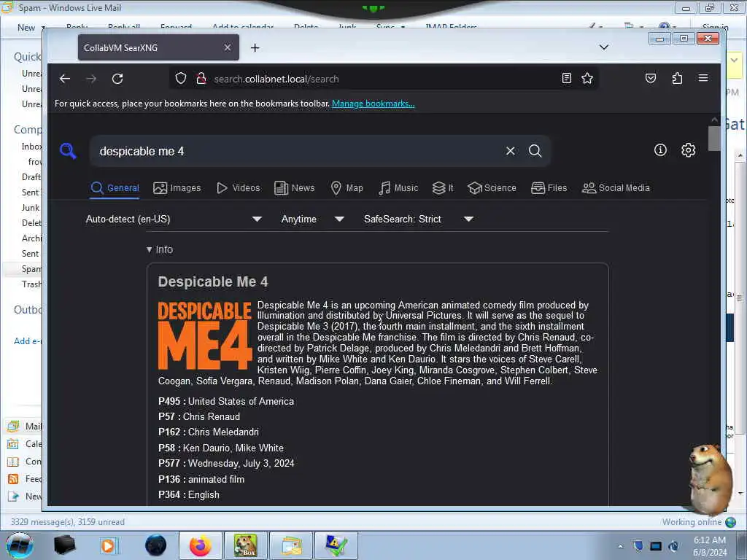Open the tracking protection shield icon
This screenshot has height=560, width=747.
pyautogui.click(x=181, y=78)
